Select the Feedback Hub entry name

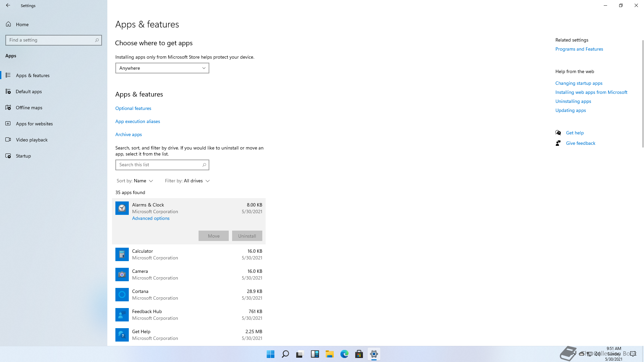pos(147,311)
